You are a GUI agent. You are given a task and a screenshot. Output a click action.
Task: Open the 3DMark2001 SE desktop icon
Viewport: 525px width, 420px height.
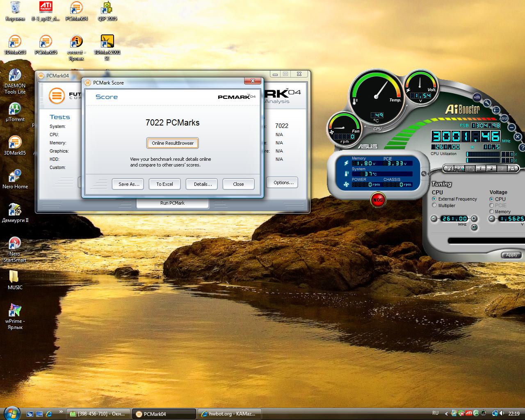107,48
